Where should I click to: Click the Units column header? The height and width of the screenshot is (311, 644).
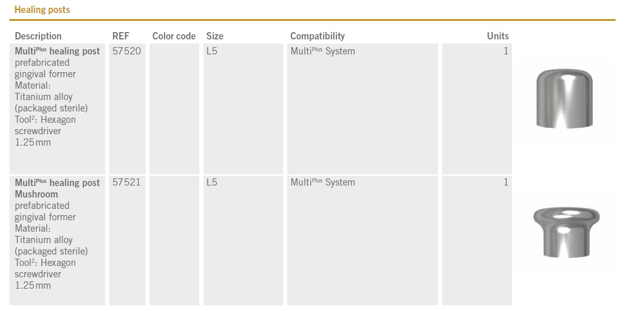497,36
